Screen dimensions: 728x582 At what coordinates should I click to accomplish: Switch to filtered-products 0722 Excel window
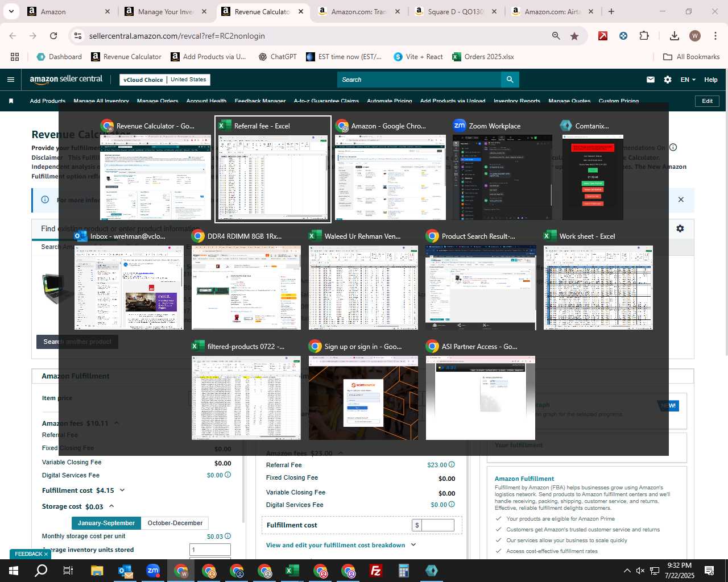click(246, 390)
